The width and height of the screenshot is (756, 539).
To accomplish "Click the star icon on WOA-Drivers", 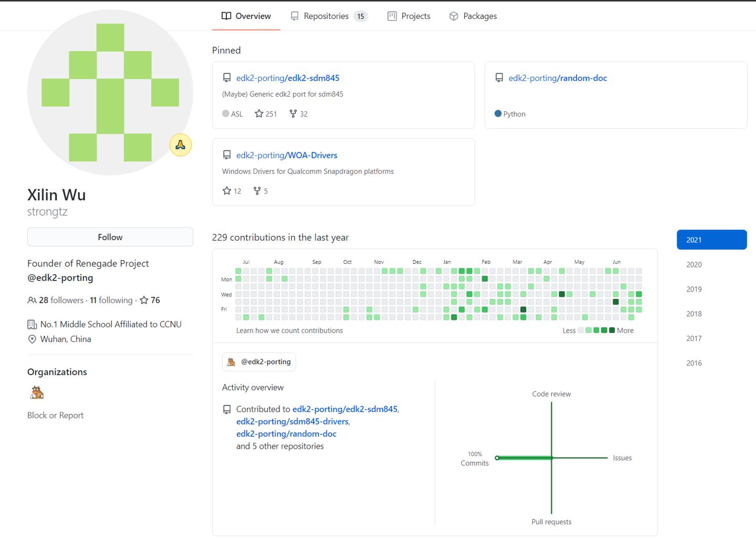I will tap(227, 191).
